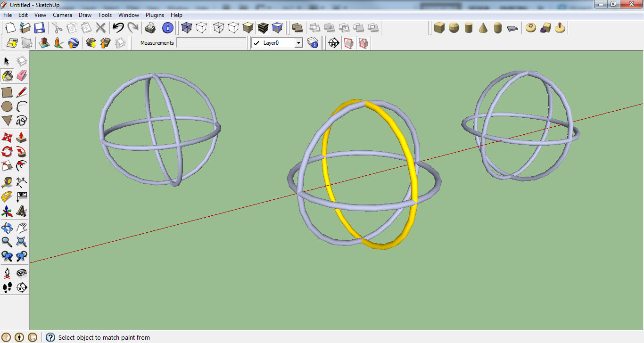The image size is (644, 343).
Task: Open the Draw menu
Action: tap(85, 15)
